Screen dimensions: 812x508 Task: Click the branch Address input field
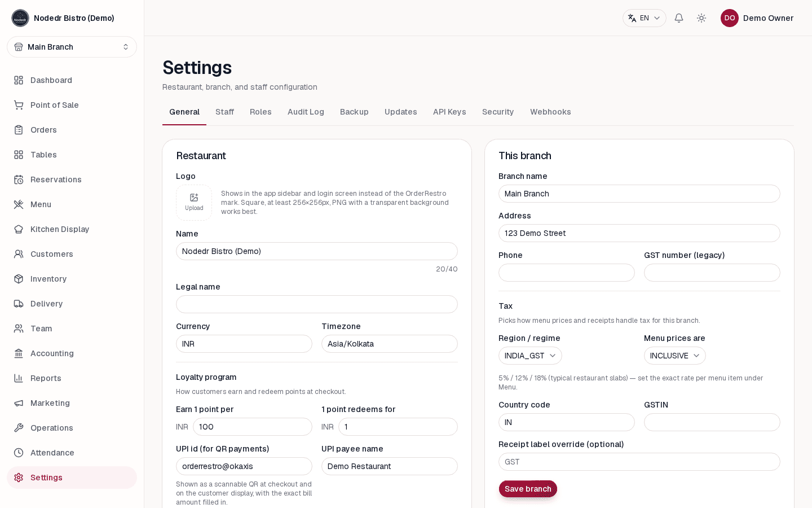(x=639, y=233)
